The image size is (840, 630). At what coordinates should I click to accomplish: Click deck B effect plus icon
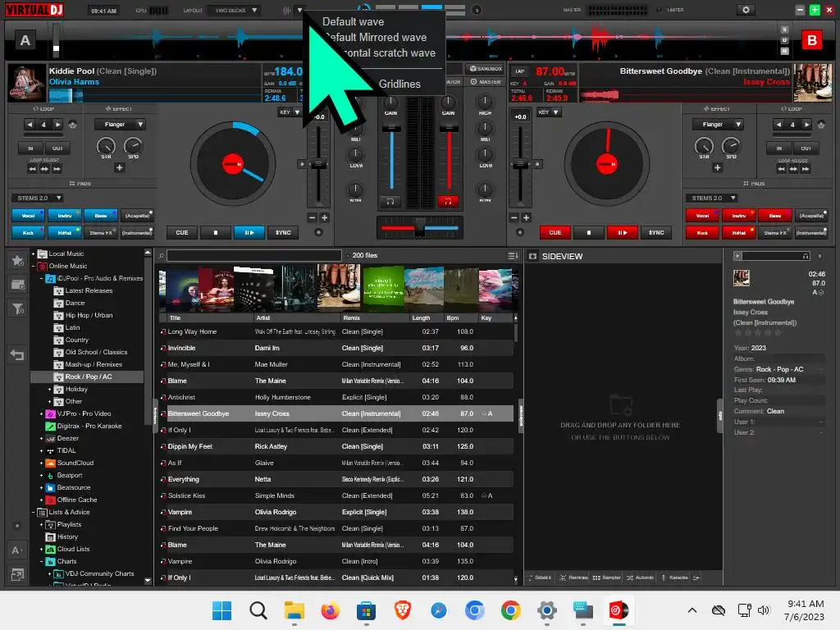point(717,167)
